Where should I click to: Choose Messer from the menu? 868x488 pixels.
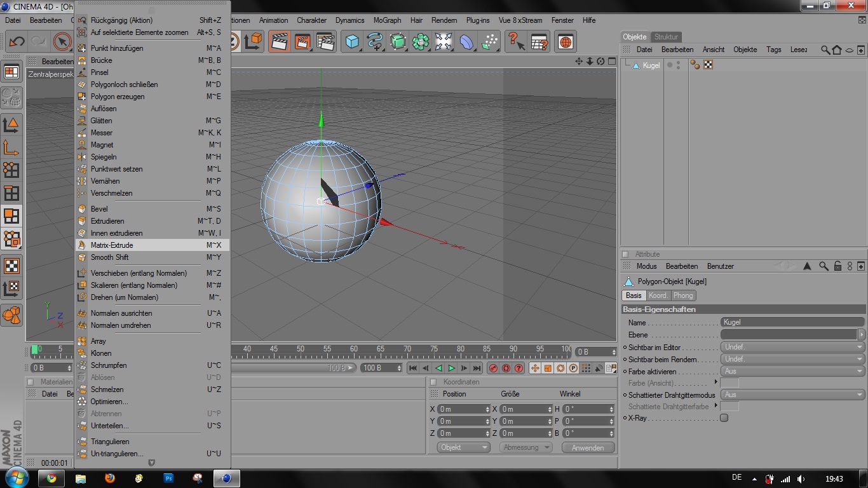(152, 133)
